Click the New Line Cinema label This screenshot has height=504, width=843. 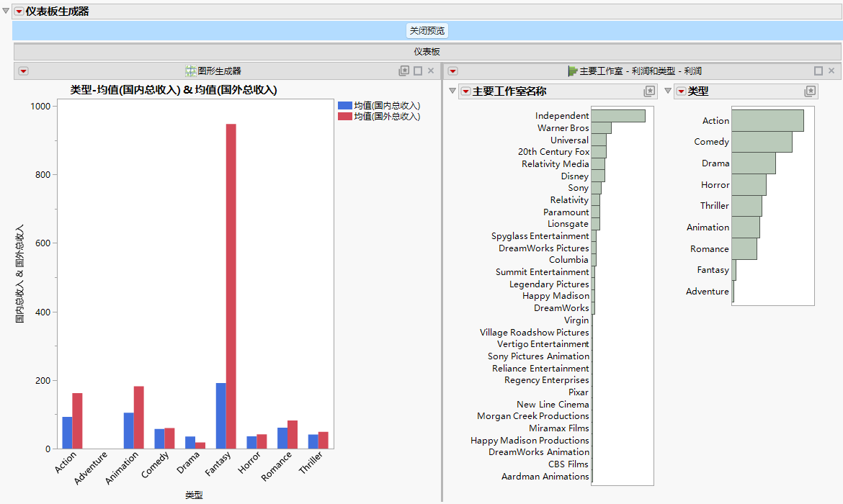[553, 405]
